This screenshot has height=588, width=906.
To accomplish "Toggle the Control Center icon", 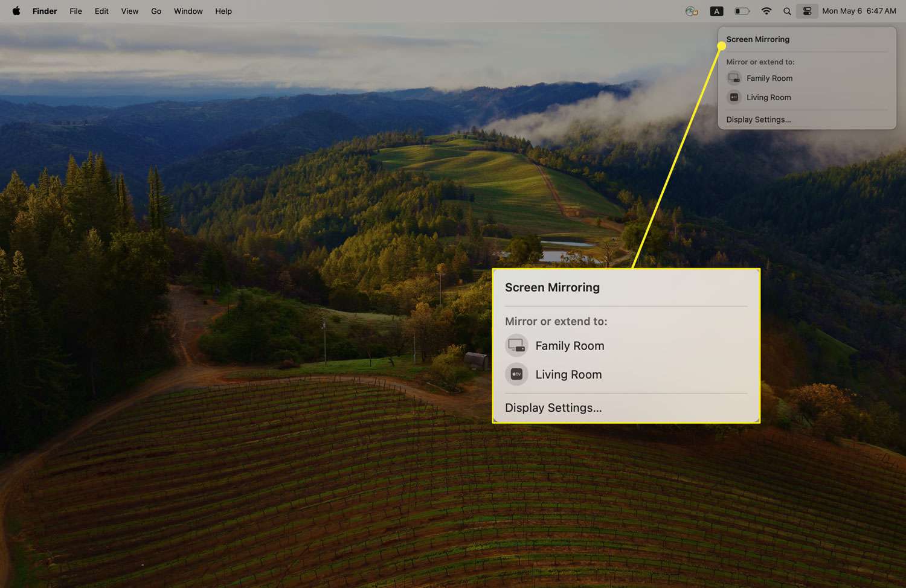I will (807, 11).
